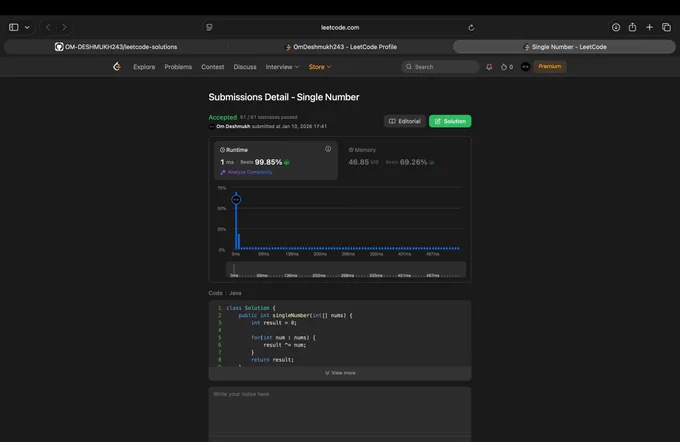Open the Safari downloads icon

click(x=616, y=27)
